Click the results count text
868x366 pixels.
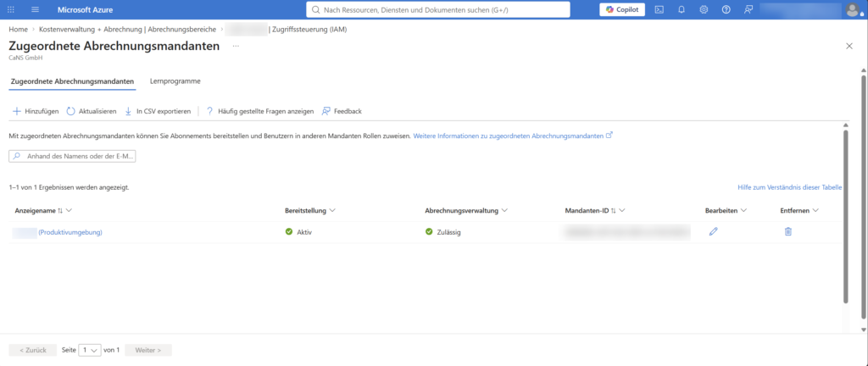[x=70, y=187]
